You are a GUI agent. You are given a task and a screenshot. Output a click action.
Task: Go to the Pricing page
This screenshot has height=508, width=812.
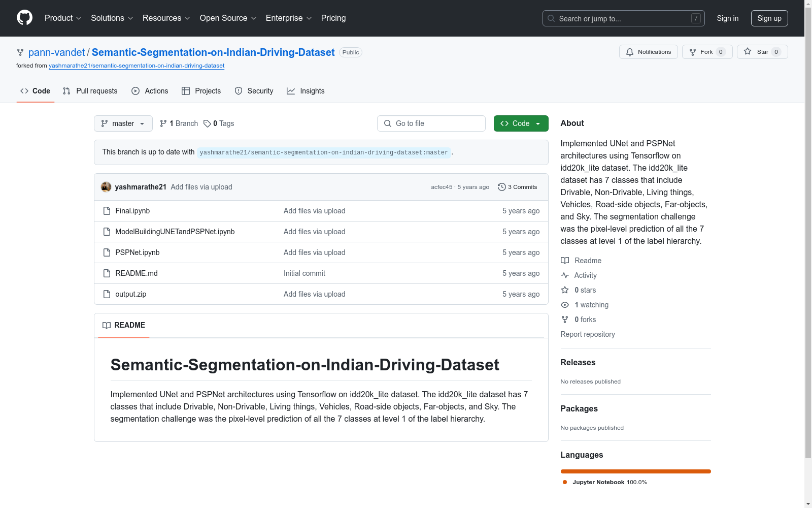(x=333, y=18)
